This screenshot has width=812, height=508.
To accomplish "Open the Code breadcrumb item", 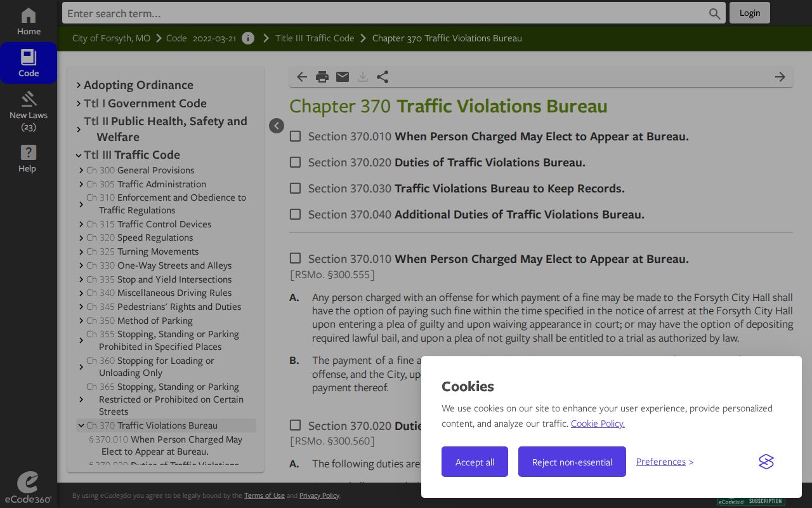I will (x=176, y=38).
